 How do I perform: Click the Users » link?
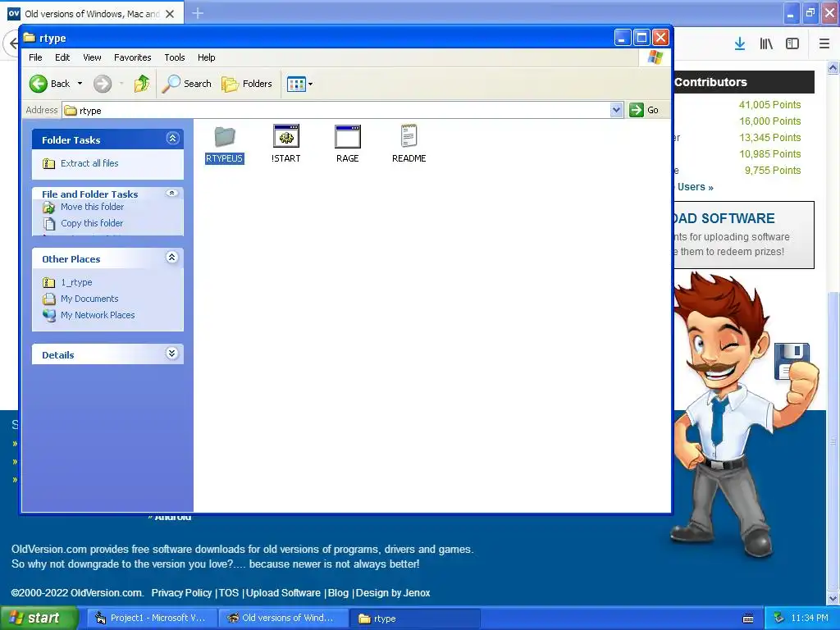click(x=696, y=187)
